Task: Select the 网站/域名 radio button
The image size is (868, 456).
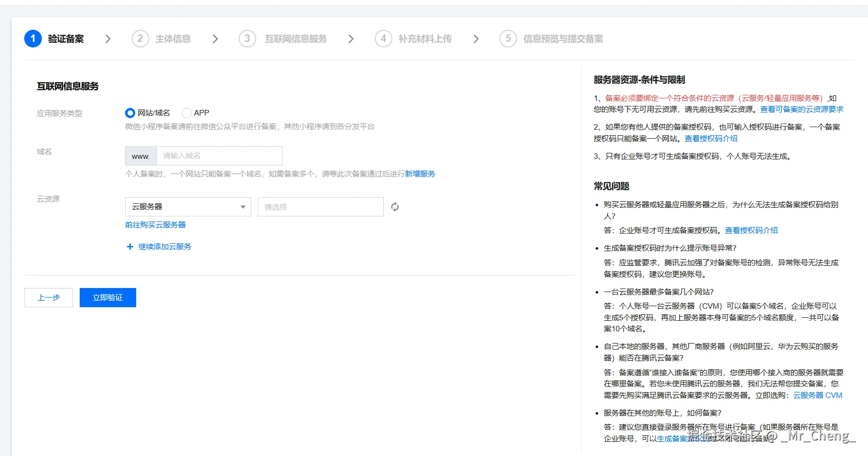Action: 130,113
